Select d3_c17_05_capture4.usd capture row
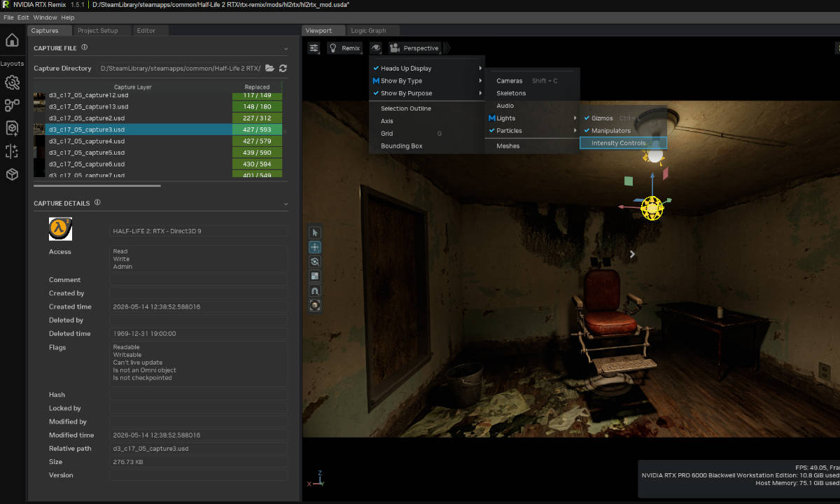The width and height of the screenshot is (840, 504). point(157,141)
